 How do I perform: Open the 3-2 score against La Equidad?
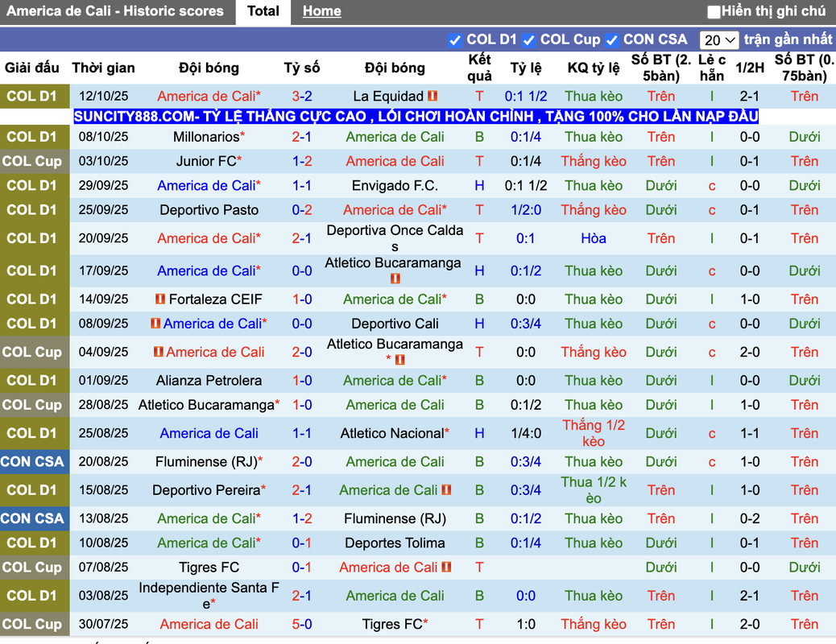point(302,97)
